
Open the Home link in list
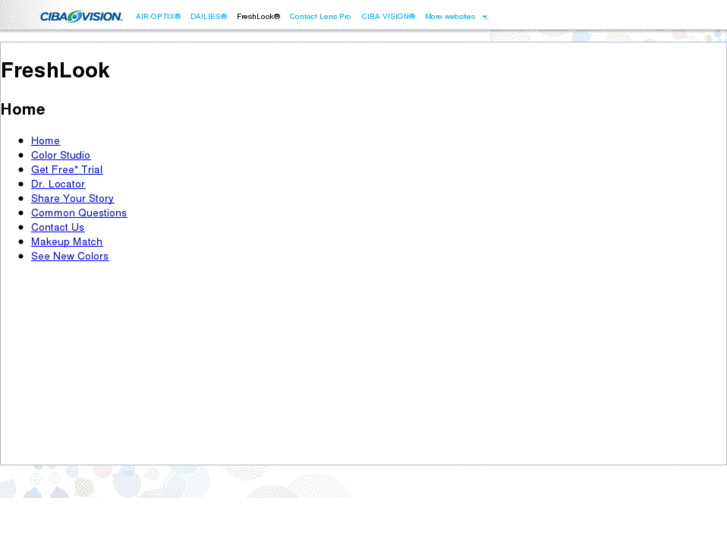(x=45, y=141)
